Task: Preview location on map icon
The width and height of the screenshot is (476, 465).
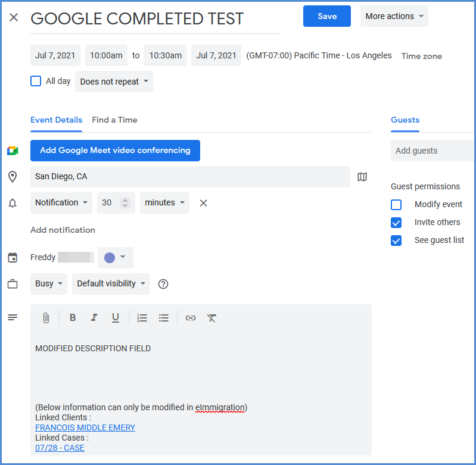Action: pos(362,177)
